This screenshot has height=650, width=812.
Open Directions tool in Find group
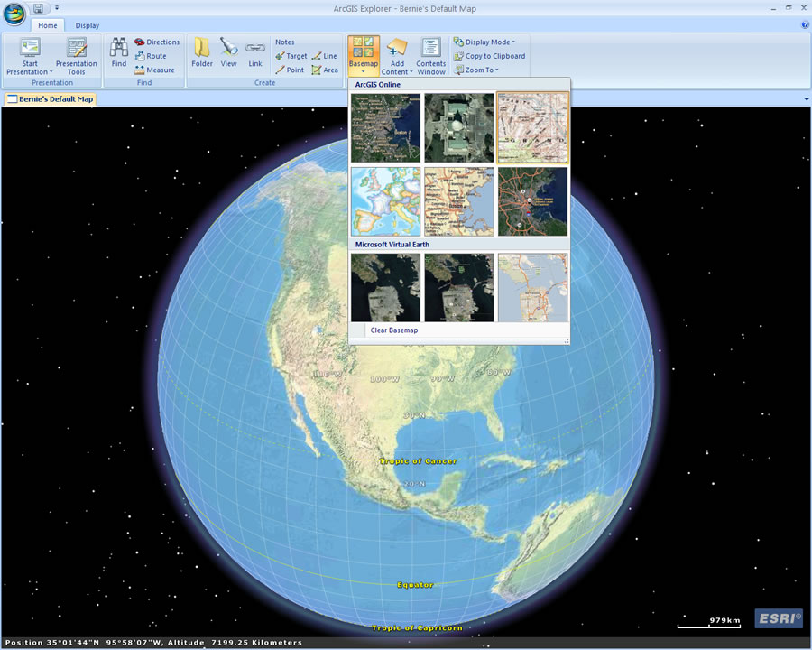(x=157, y=42)
